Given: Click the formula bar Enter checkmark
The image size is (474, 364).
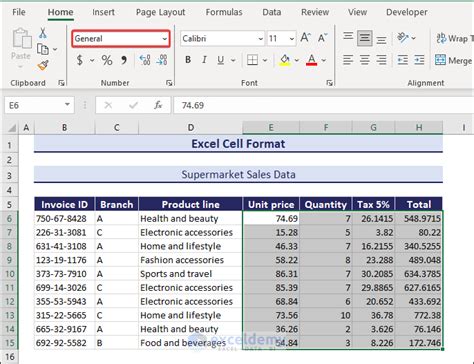Looking at the screenshot, I should point(133,105).
